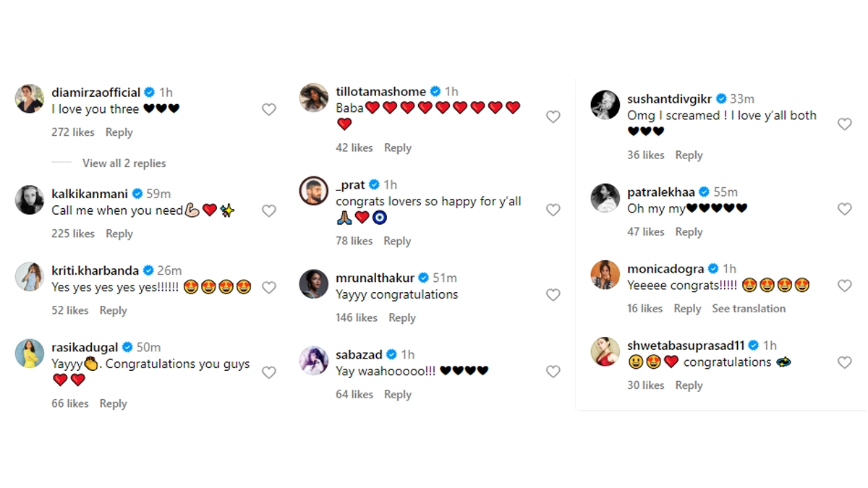
Task: Reply to kalkikanmani's comment
Action: point(119,234)
